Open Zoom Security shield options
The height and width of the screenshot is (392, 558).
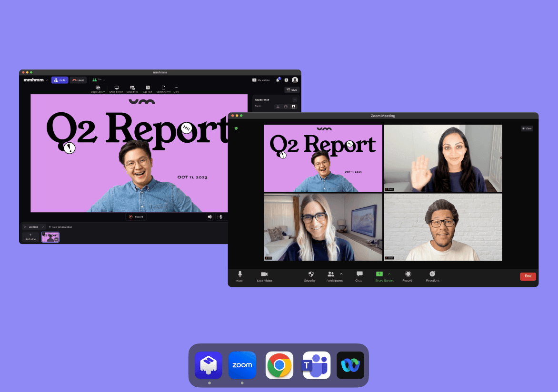310,275
